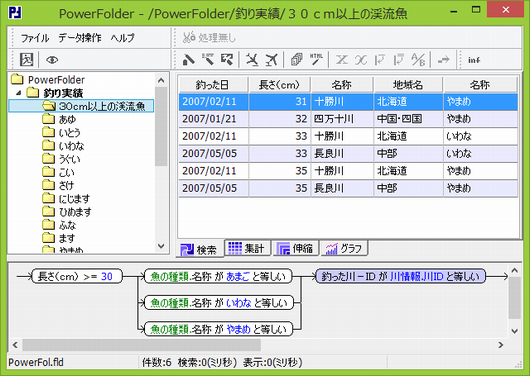Click 件数:6 in status bar
This screenshot has width=530, height=376.
[157, 362]
